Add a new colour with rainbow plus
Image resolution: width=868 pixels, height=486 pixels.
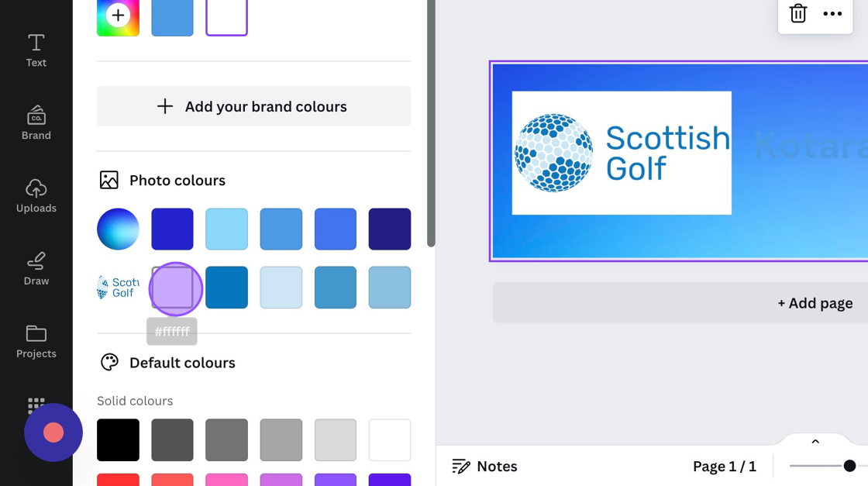click(x=118, y=16)
